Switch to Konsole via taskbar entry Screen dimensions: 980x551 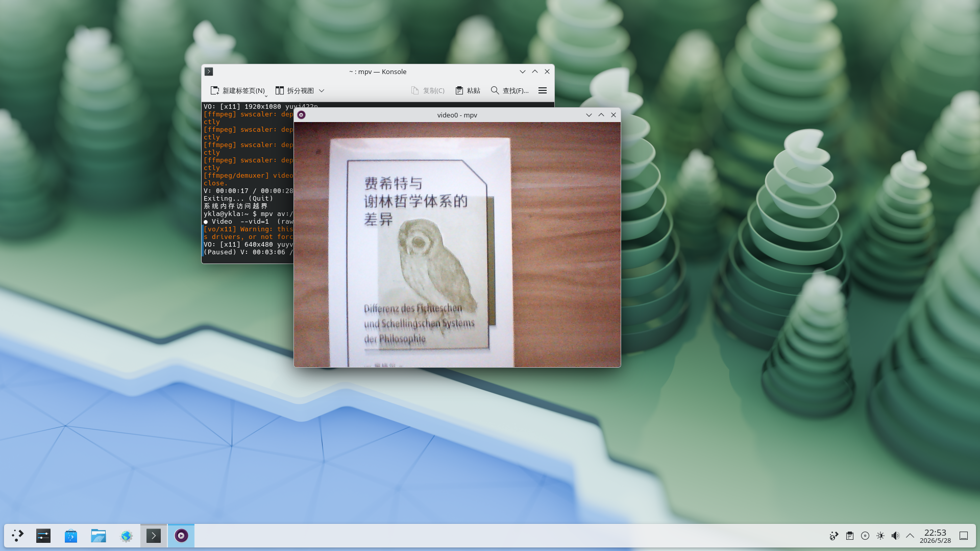coord(154,536)
